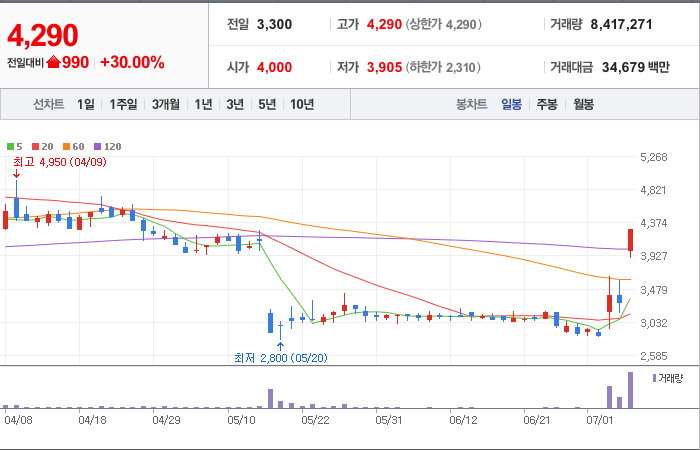This screenshot has height=450, width=700.
Task: Click the green 5-day moving average swatch
Action: tap(10, 146)
